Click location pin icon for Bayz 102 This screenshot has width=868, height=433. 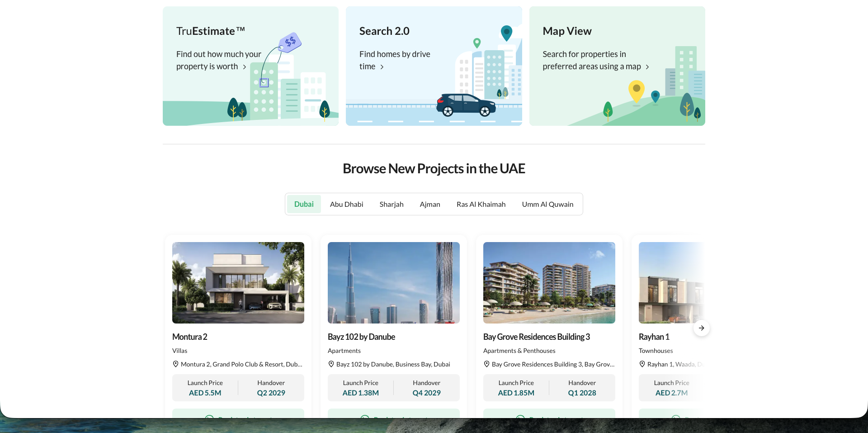coord(331,364)
